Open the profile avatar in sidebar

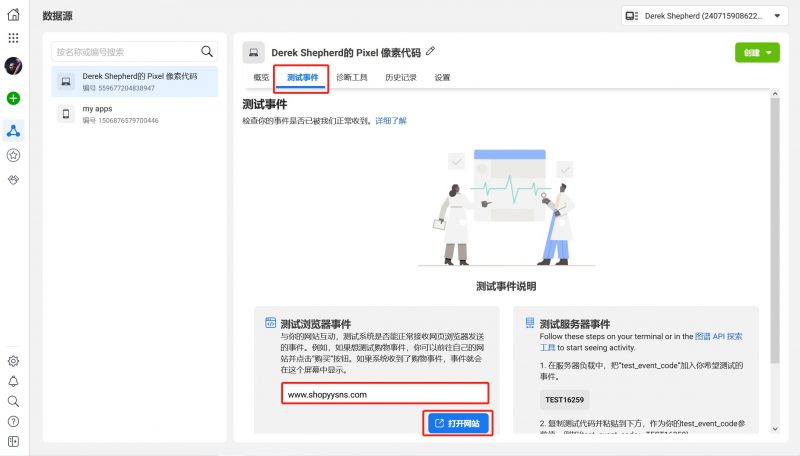(x=13, y=66)
